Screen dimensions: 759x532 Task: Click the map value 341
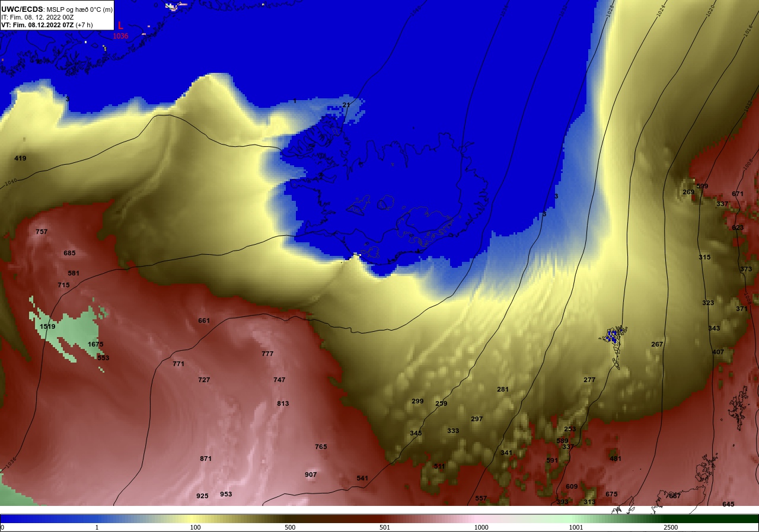(506, 453)
